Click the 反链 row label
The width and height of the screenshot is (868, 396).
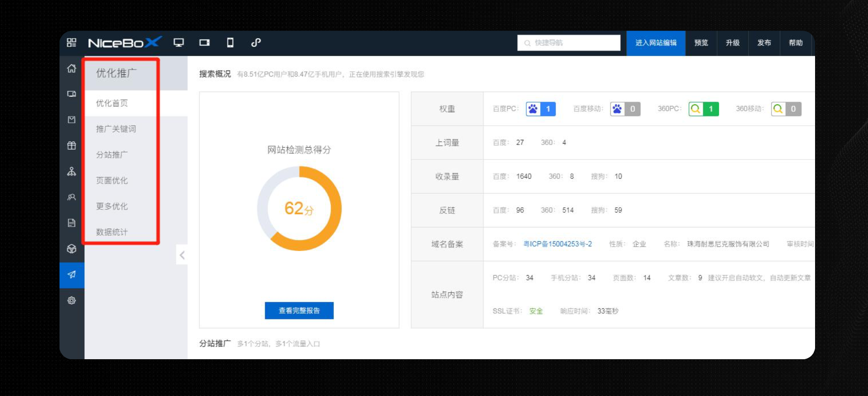pos(447,210)
